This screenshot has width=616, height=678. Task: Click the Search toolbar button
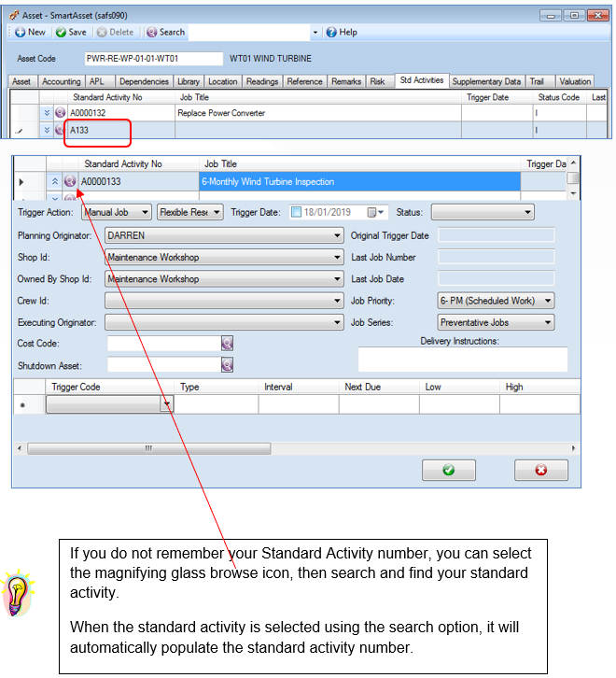point(165,33)
